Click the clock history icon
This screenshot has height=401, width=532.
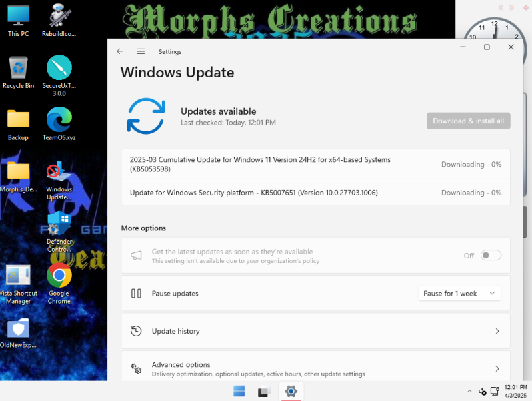pyautogui.click(x=136, y=331)
